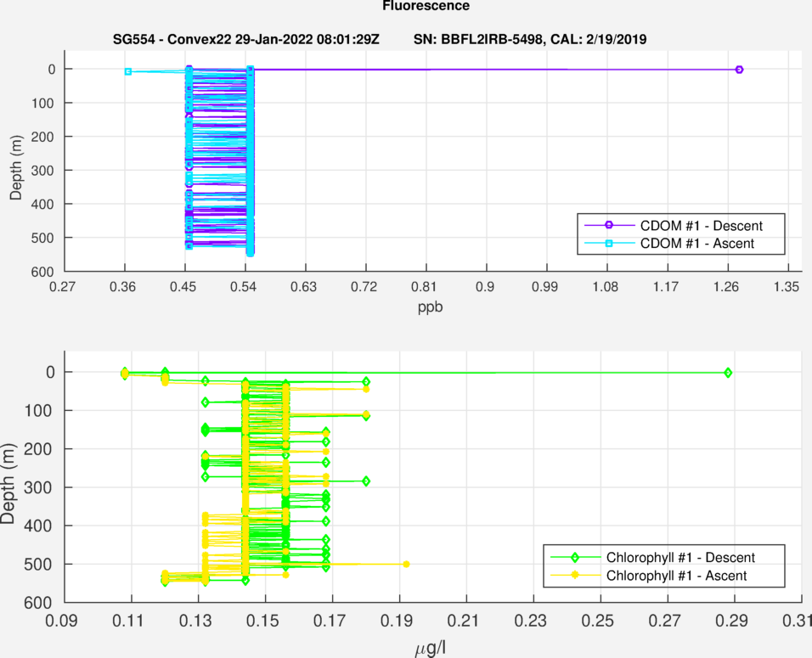
Task: Click the "0.54" tick on the ppb axis
Action: click(244, 287)
